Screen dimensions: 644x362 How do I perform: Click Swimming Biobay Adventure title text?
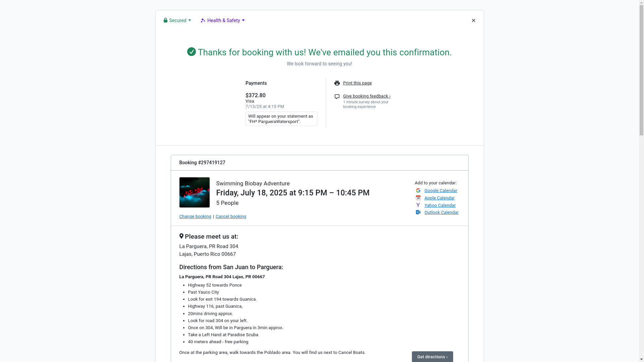coord(253,183)
